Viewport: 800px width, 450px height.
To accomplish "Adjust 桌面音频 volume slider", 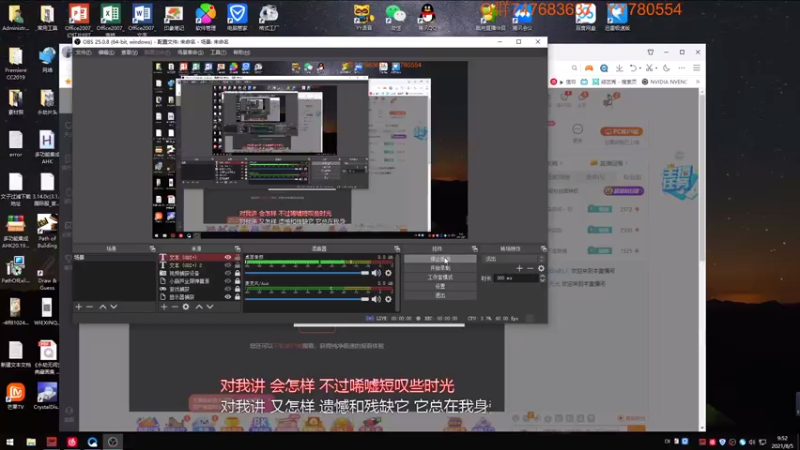I will (307, 273).
